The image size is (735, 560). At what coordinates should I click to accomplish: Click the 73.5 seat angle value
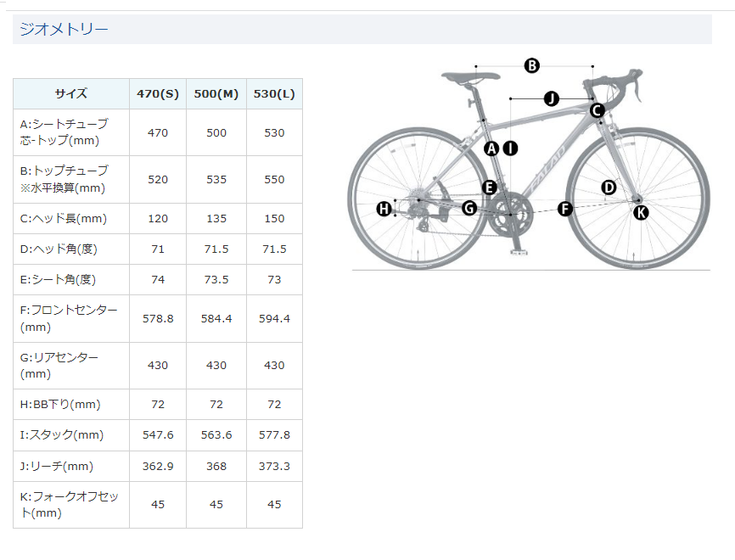[x=216, y=279]
